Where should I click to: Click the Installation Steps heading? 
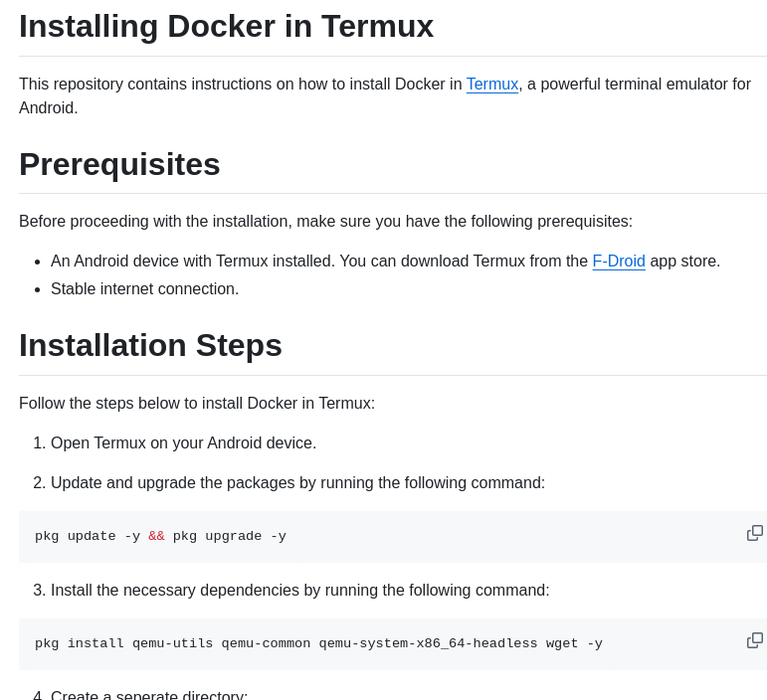point(150,346)
